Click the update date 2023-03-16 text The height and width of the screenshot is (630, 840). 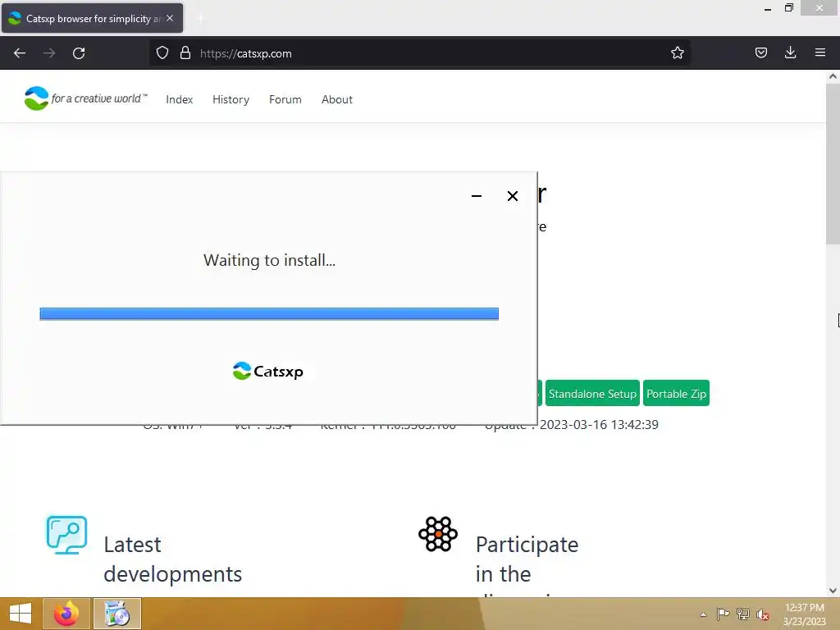click(599, 425)
